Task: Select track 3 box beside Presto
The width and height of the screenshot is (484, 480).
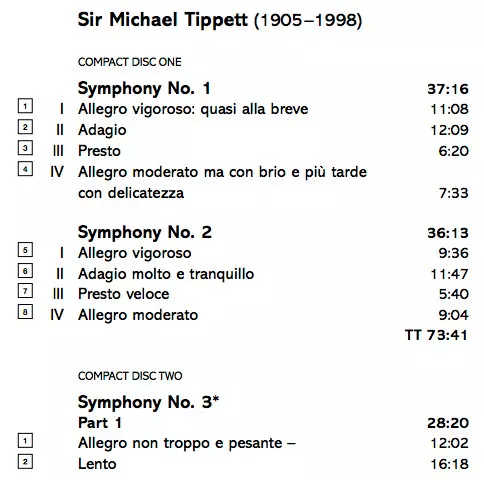Action: click(x=25, y=148)
